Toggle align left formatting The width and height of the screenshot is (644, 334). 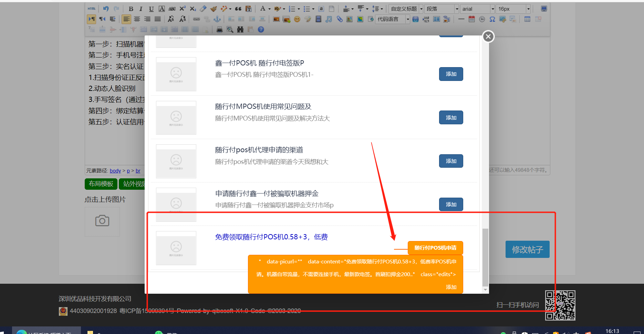tap(126, 19)
